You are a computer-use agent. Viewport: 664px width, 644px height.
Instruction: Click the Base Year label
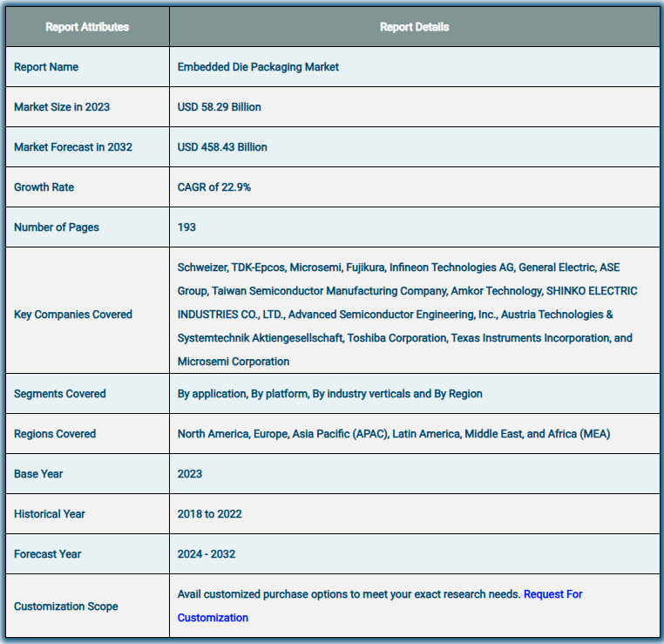coord(38,474)
